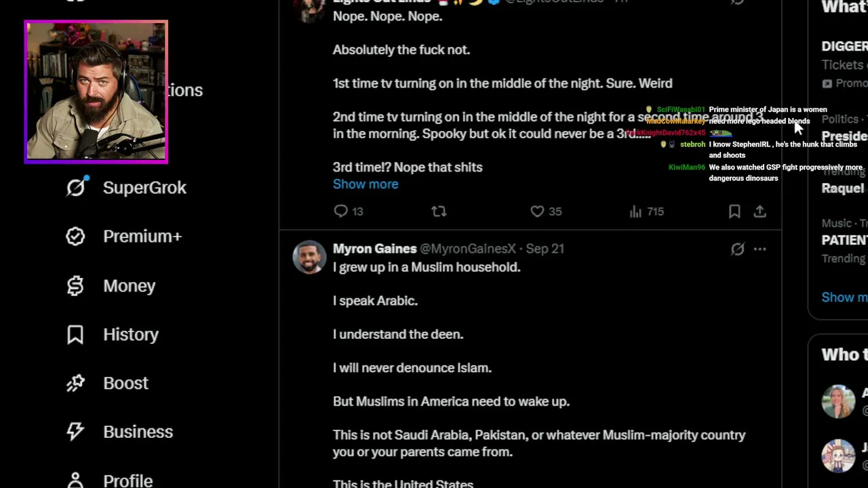This screenshot has height=488, width=868.
Task: View analytics showing 715 views
Action: point(646,211)
